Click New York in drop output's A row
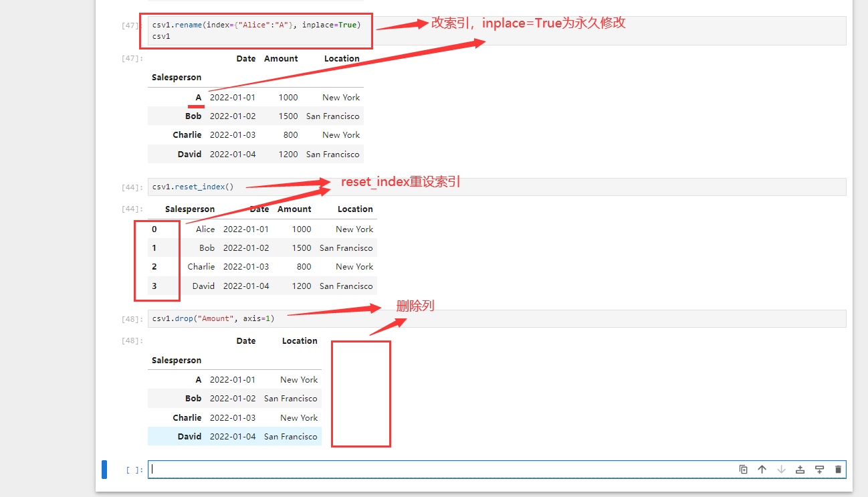 pyautogui.click(x=299, y=379)
